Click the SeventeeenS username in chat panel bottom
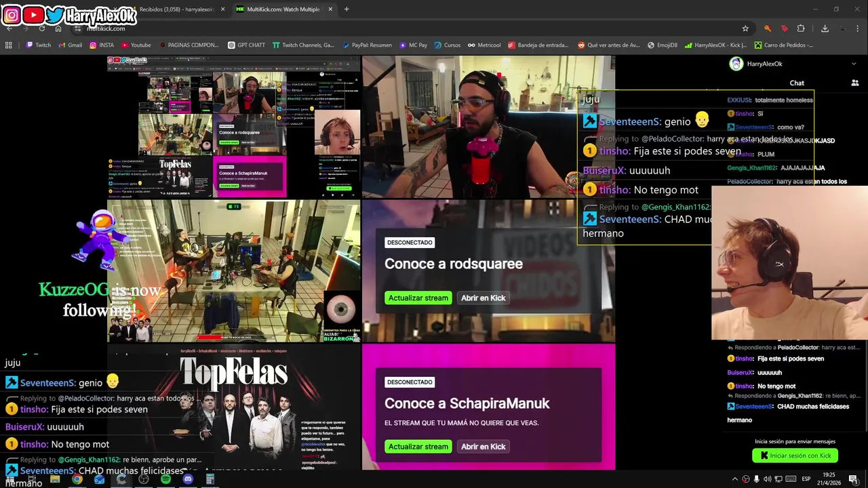This screenshot has height=488, width=868. tap(754, 407)
